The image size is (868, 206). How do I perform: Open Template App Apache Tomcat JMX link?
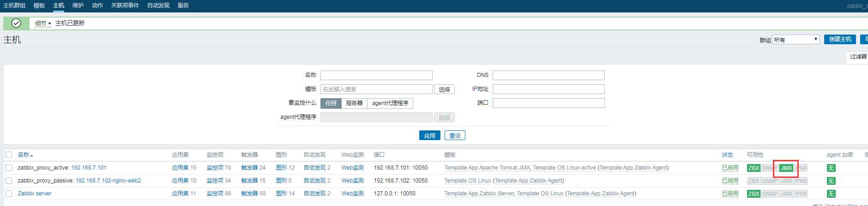(x=487, y=168)
